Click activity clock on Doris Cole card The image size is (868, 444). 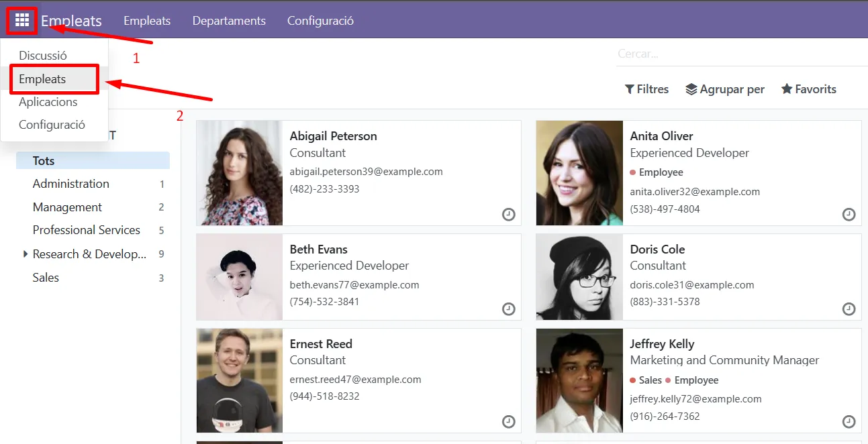click(849, 309)
